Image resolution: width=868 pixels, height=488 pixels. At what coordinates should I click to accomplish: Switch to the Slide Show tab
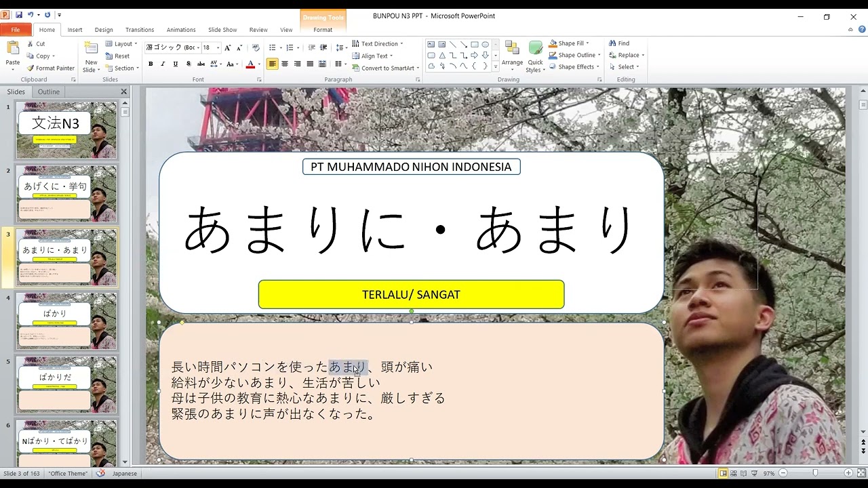coord(222,30)
